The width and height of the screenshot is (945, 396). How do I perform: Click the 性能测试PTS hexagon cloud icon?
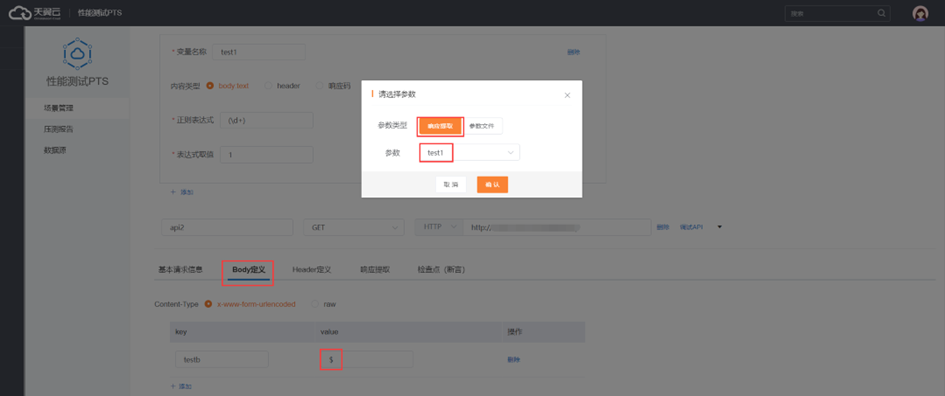tap(78, 55)
